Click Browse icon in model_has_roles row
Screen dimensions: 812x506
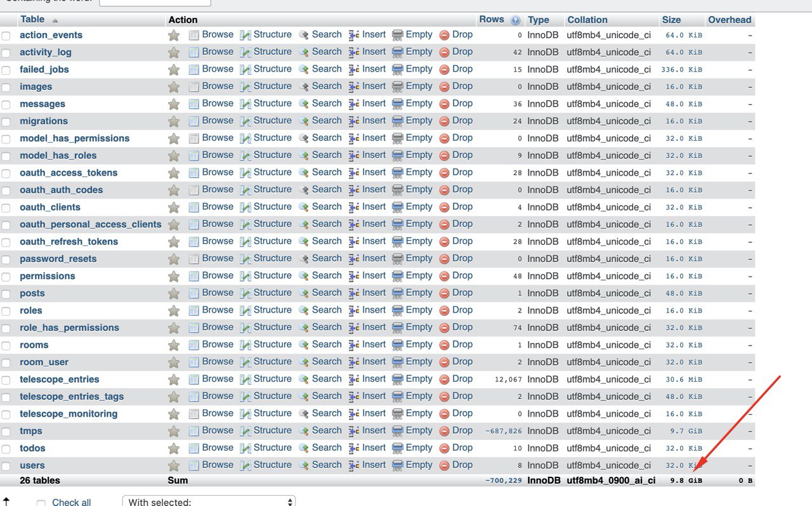194,156
